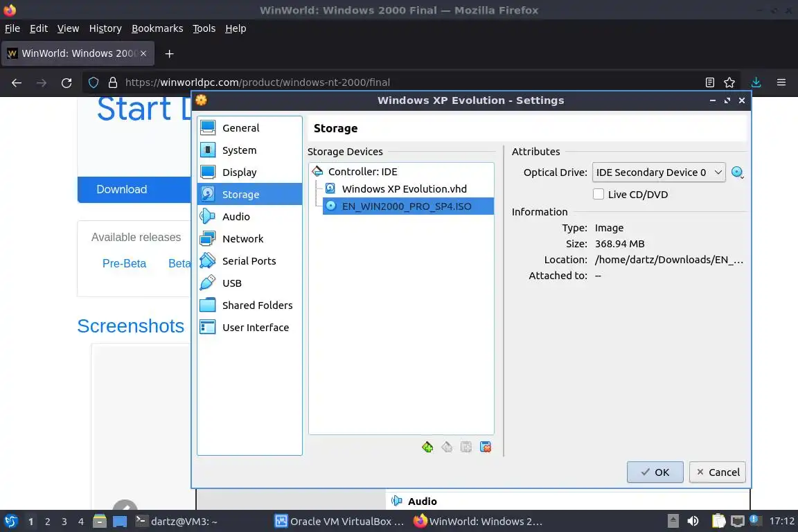Viewport: 798px width, 532px height.
Task: Switch to Oracle VM VirtualBox taskbar window
Action: (x=339, y=522)
